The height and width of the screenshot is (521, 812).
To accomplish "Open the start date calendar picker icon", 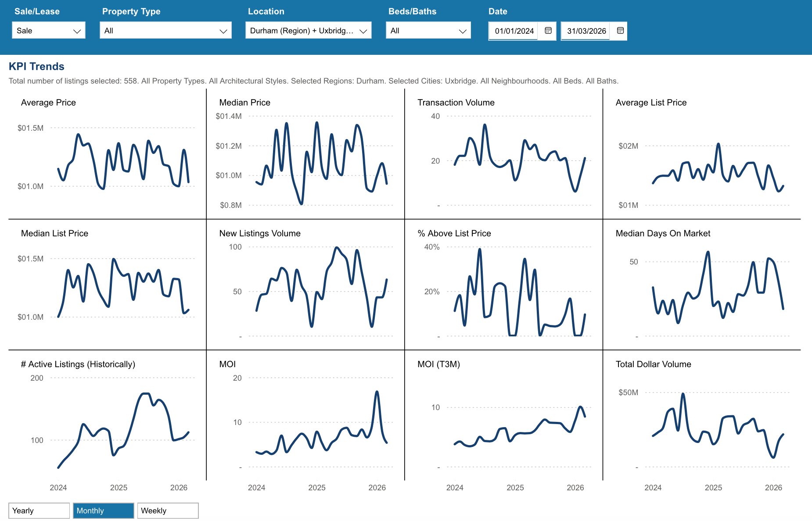I will click(x=548, y=31).
